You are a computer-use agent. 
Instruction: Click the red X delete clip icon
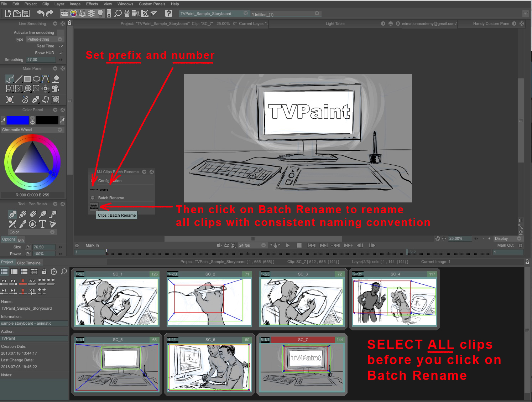pos(23,281)
